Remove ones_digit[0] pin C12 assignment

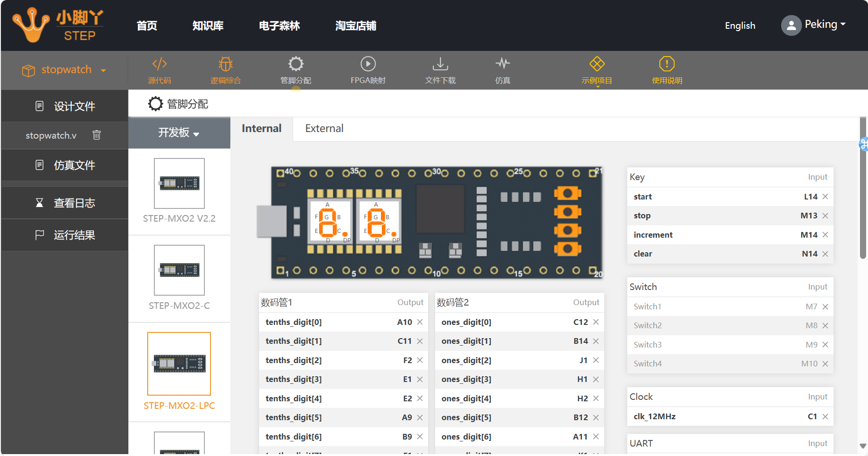click(x=596, y=322)
